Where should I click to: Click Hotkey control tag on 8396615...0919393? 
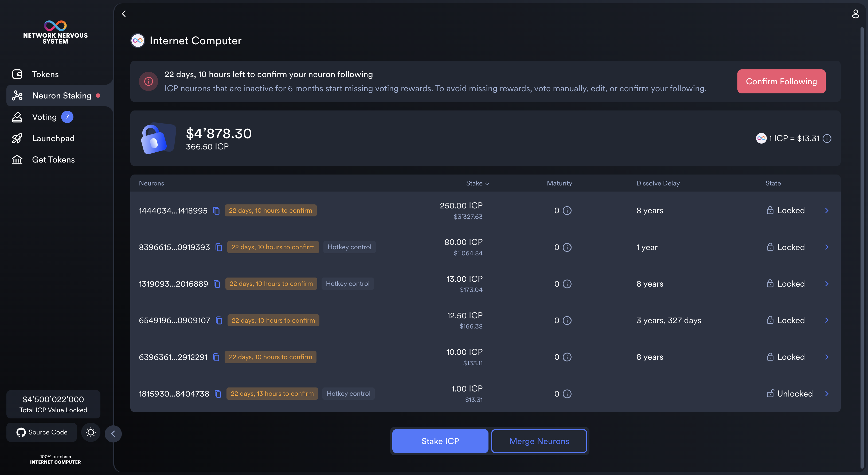pyautogui.click(x=349, y=247)
